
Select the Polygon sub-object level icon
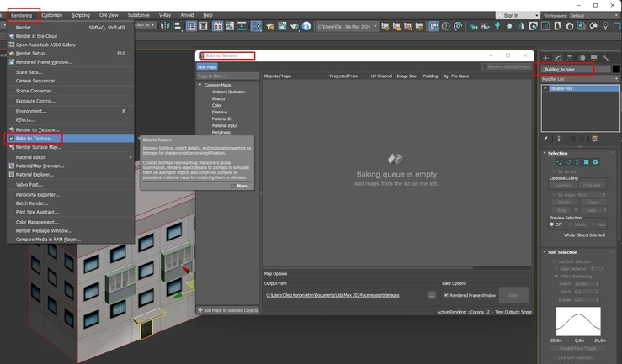pos(587,162)
